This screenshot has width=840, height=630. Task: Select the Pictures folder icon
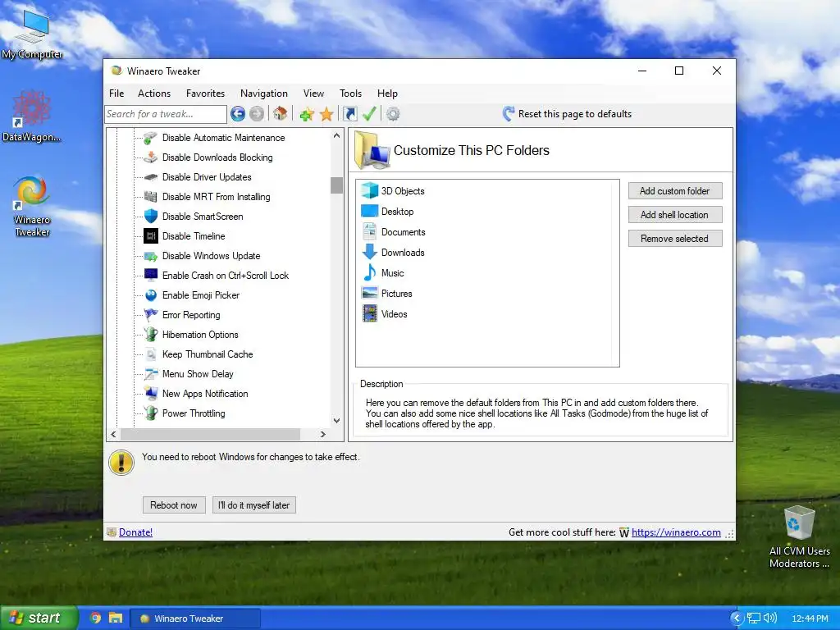[370, 293]
